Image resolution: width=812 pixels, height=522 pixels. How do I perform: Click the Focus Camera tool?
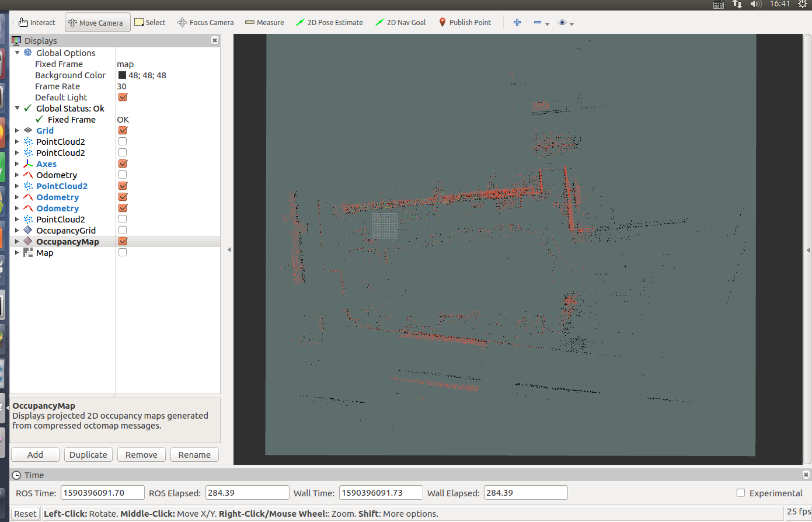click(205, 22)
